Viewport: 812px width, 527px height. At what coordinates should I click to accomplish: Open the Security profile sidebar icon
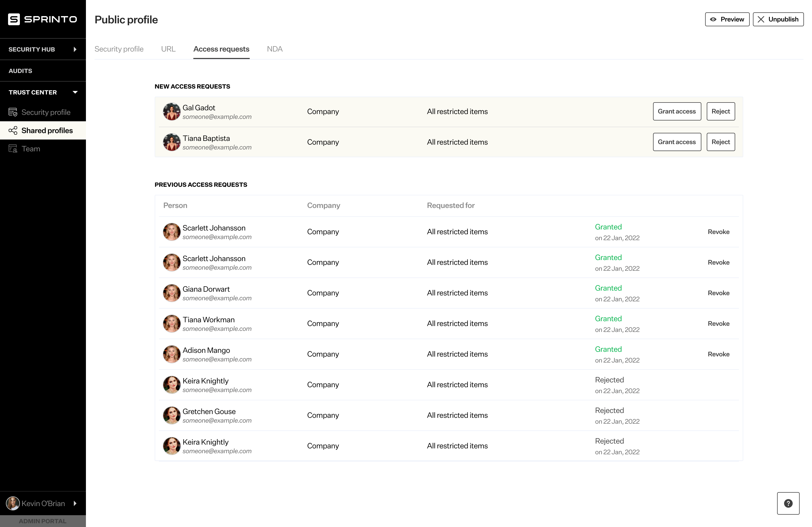13,112
